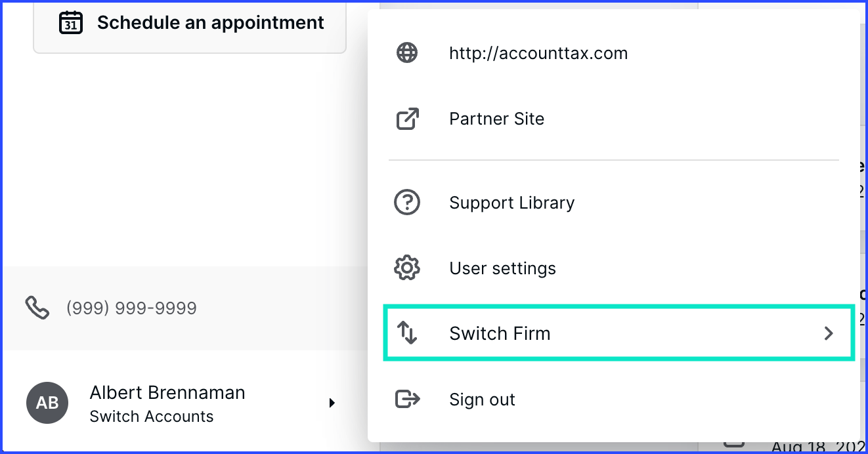
Task: Click the up-down arrows Switch Firm icon
Action: [x=407, y=333]
